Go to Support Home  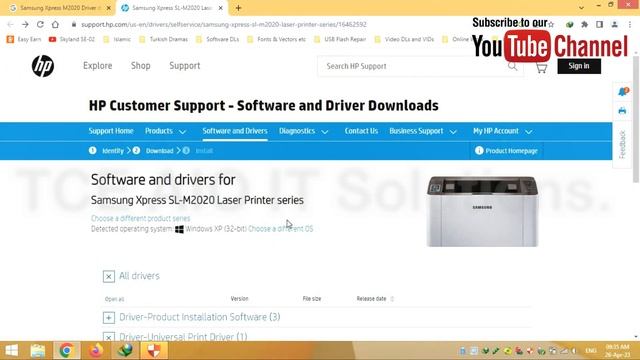111,131
